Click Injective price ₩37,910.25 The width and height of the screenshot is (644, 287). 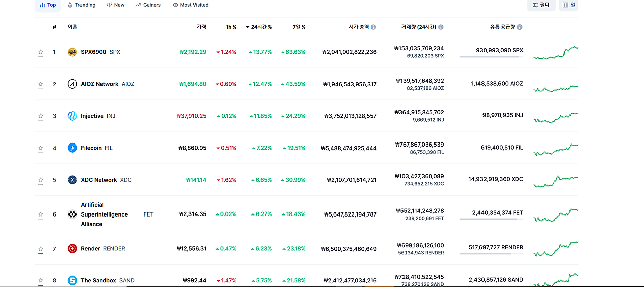coord(191,116)
